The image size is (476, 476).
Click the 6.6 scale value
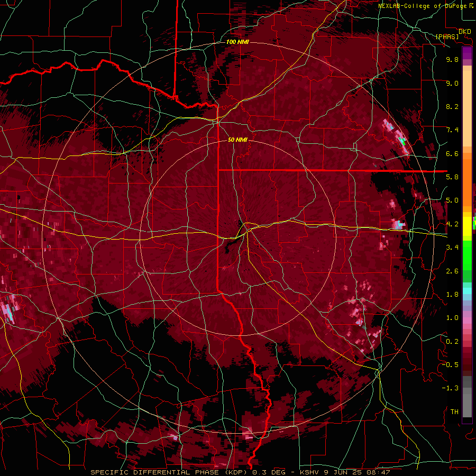[452, 153]
